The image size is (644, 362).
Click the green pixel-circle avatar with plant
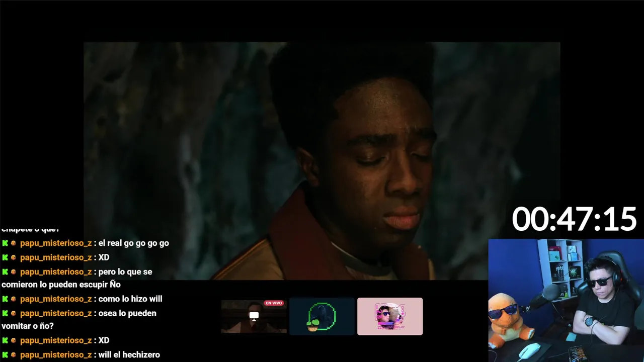[321, 316]
